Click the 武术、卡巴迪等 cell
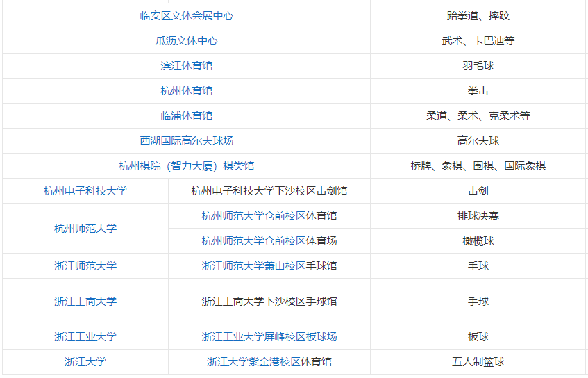 point(478,40)
